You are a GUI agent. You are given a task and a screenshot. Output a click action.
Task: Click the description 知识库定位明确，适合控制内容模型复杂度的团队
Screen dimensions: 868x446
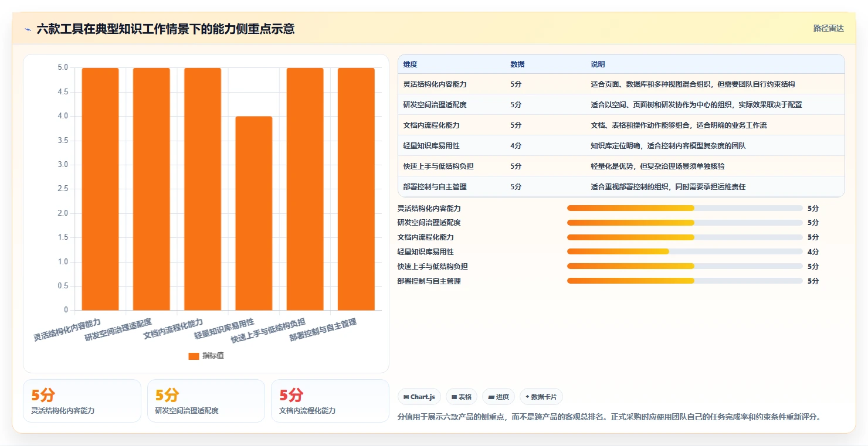(x=668, y=146)
